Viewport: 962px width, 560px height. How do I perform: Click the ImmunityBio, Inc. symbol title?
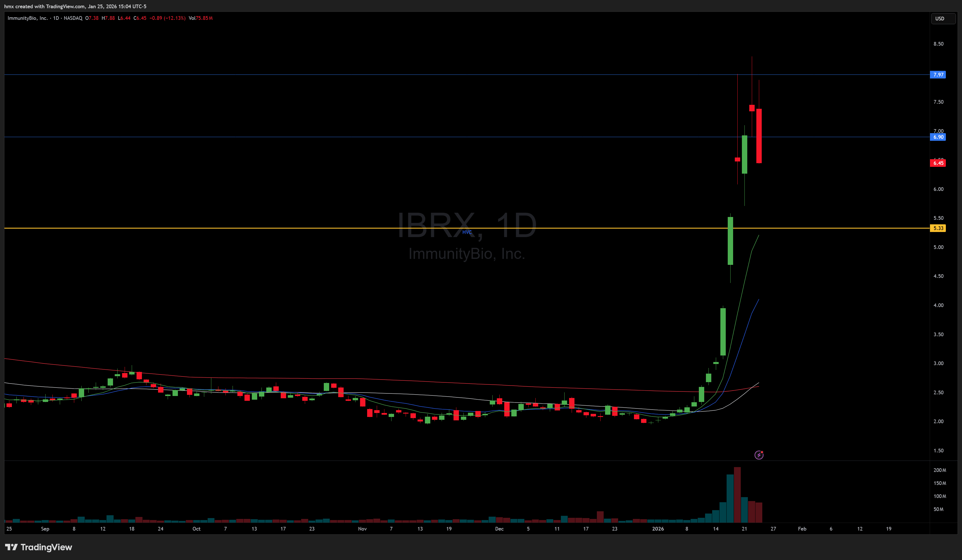click(27, 18)
